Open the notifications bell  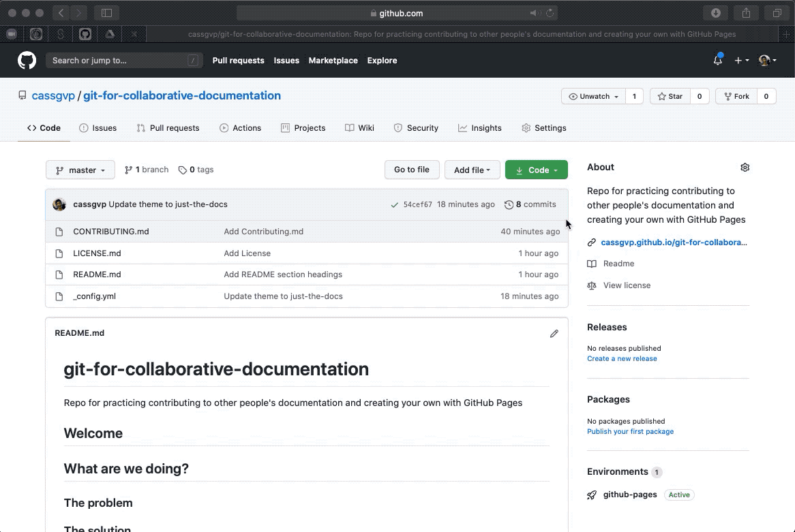[717, 61]
